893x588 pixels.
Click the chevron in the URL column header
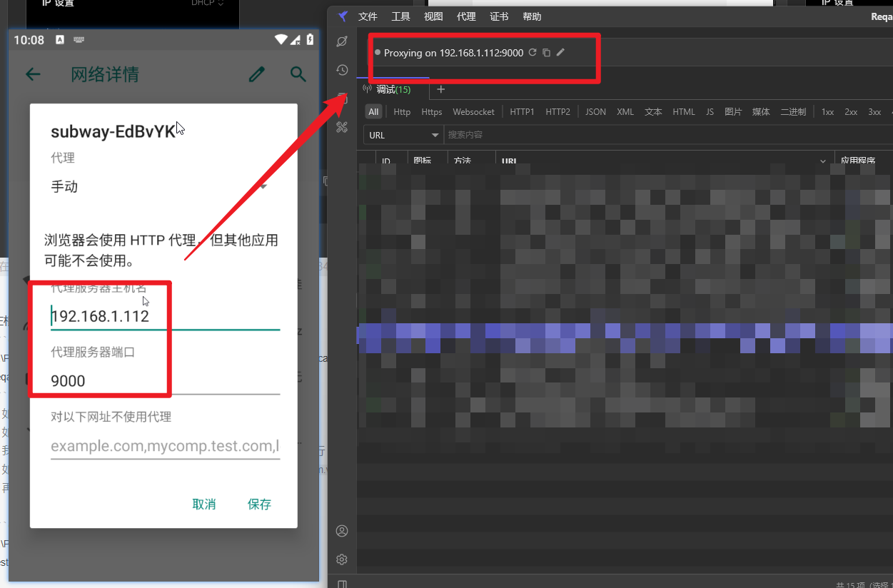(x=824, y=162)
